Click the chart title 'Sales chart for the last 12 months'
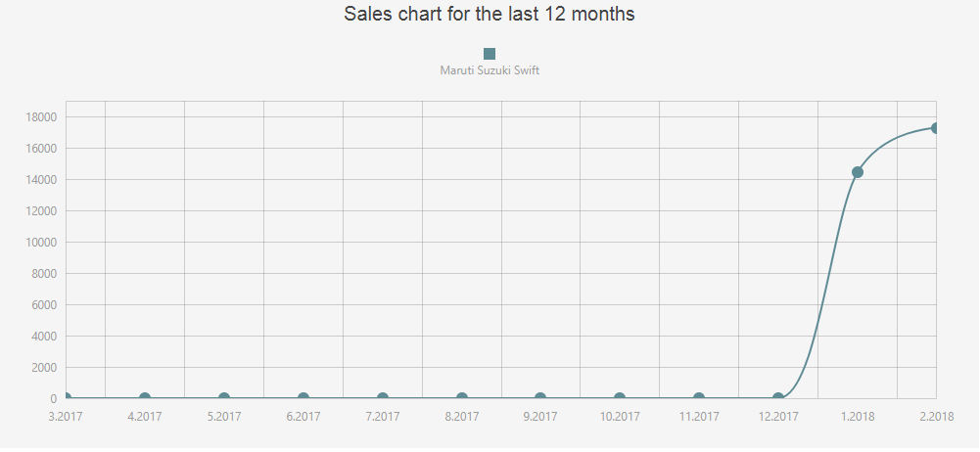The height and width of the screenshot is (452, 980). (490, 14)
